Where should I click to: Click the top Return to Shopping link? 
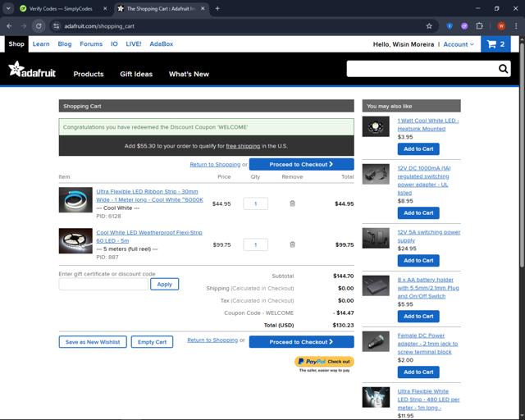coord(215,164)
